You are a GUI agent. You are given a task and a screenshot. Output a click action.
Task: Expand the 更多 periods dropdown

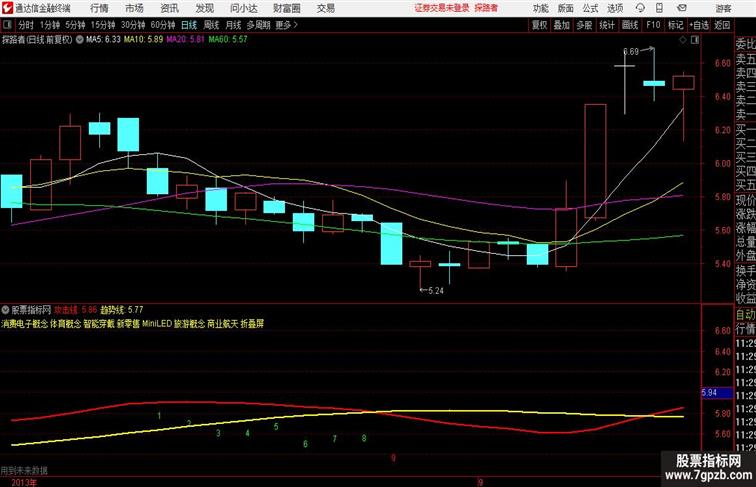tap(286, 25)
